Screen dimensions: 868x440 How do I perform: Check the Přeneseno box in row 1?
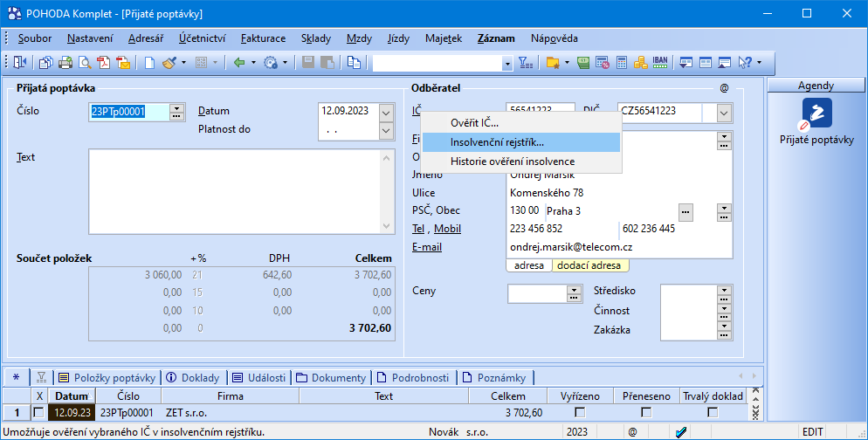tap(646, 412)
